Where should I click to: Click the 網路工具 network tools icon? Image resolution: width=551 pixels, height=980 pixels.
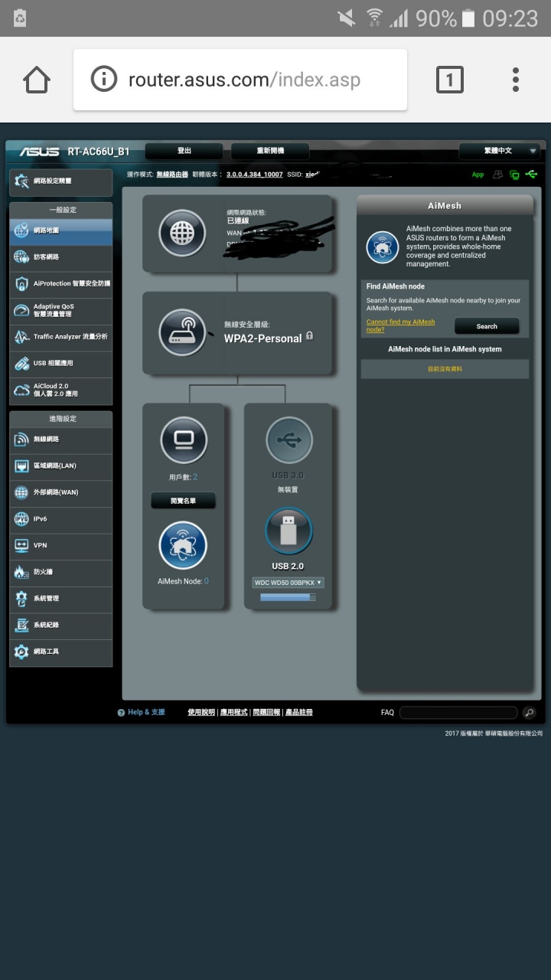pos(21,652)
